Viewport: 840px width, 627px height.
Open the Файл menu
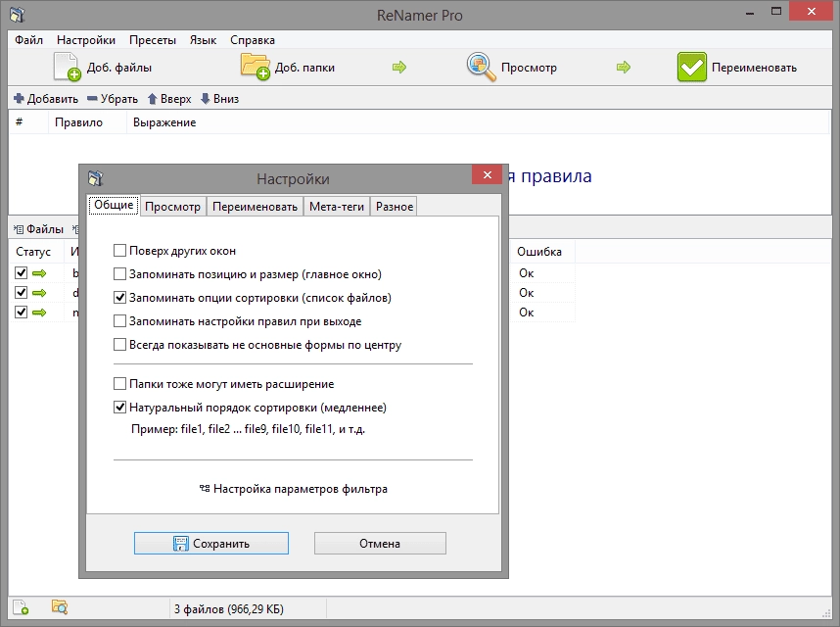[28, 40]
